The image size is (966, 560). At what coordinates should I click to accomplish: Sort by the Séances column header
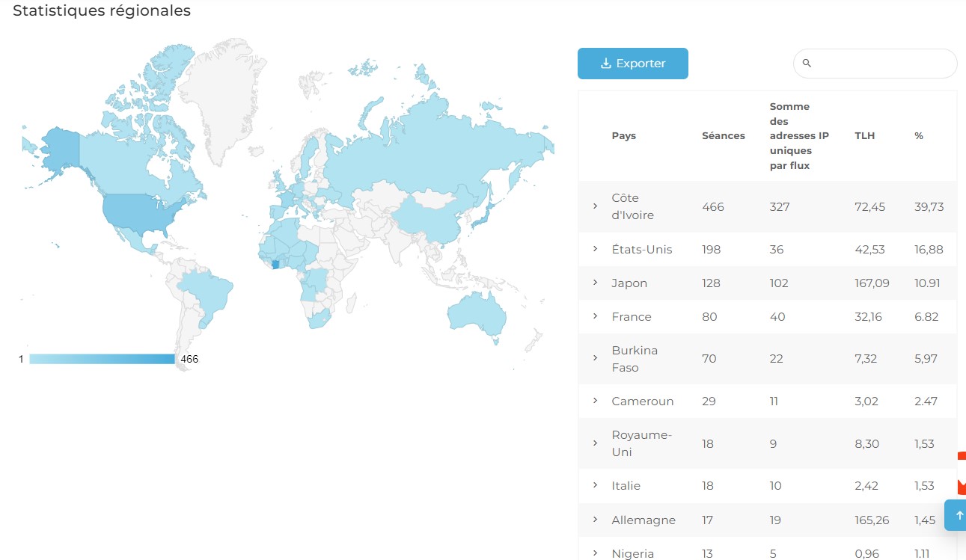723,136
